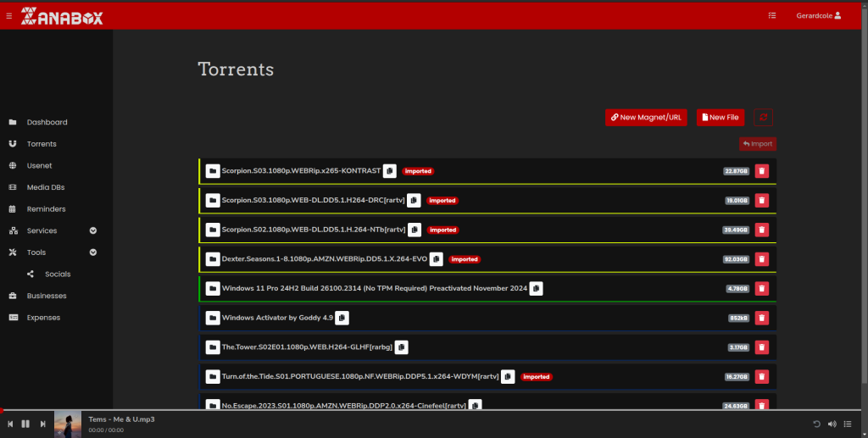Open folder icon for Windows Activator by Goddy
Screen dimensions: 868x438
[x=213, y=318]
